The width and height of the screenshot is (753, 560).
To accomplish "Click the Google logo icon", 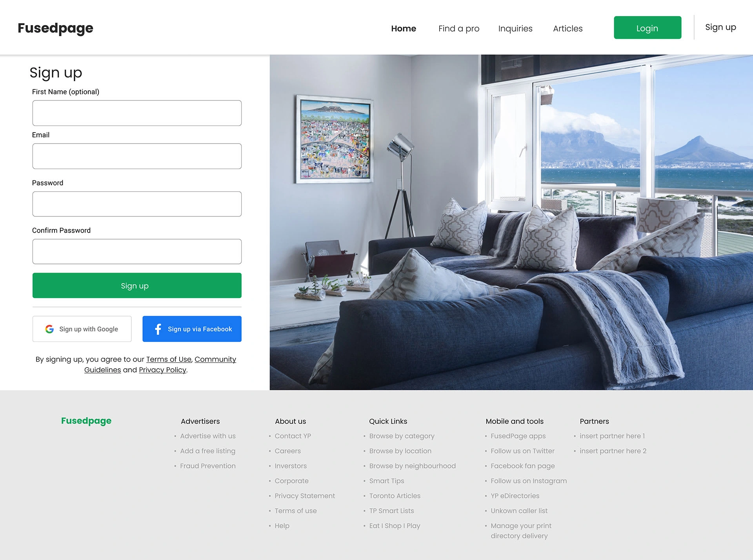I will tap(49, 329).
